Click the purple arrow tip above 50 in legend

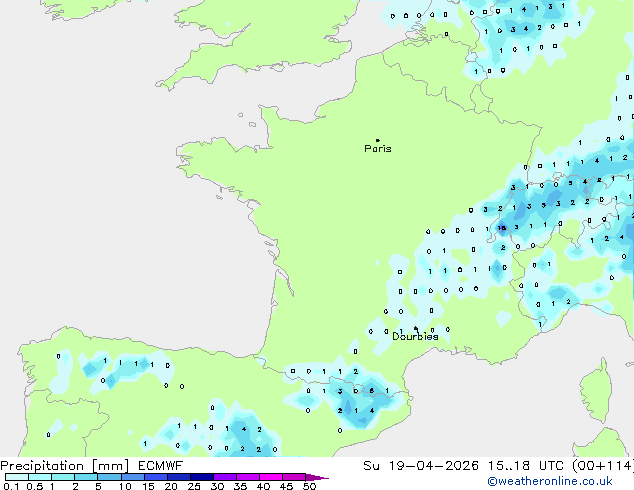click(317, 477)
